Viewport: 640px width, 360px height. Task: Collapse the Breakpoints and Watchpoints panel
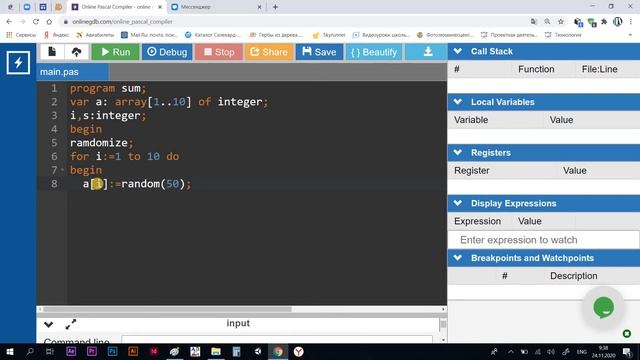coord(458,258)
